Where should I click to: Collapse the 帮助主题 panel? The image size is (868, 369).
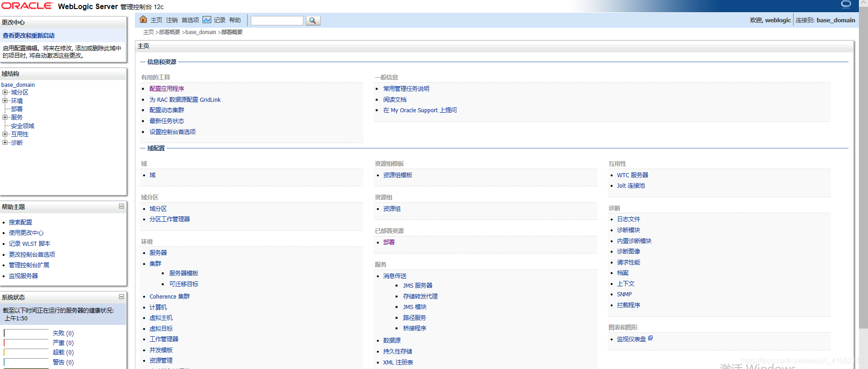pyautogui.click(x=121, y=206)
